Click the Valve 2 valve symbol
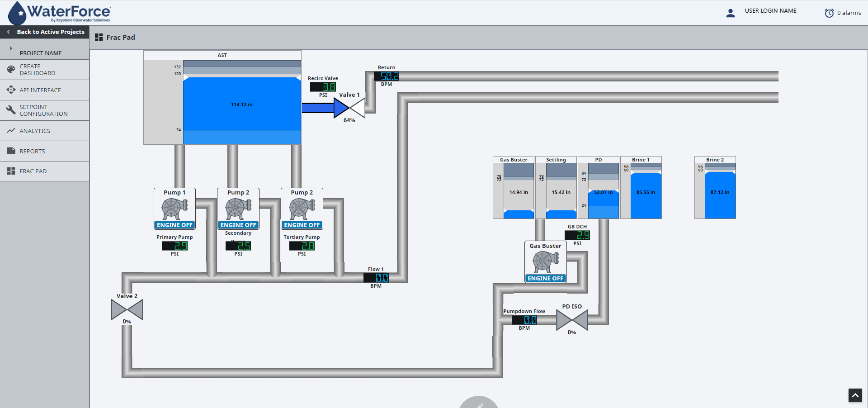 (127, 310)
